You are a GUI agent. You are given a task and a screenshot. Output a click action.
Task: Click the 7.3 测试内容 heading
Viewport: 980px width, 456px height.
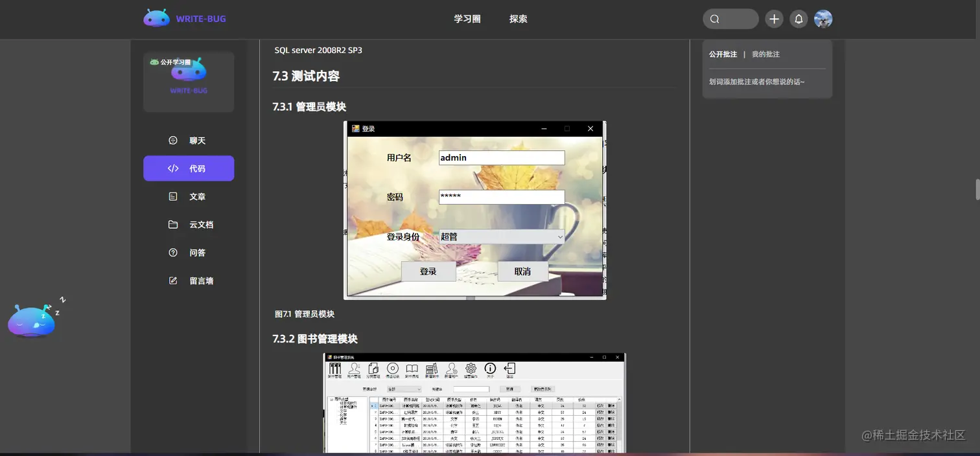[x=306, y=76]
